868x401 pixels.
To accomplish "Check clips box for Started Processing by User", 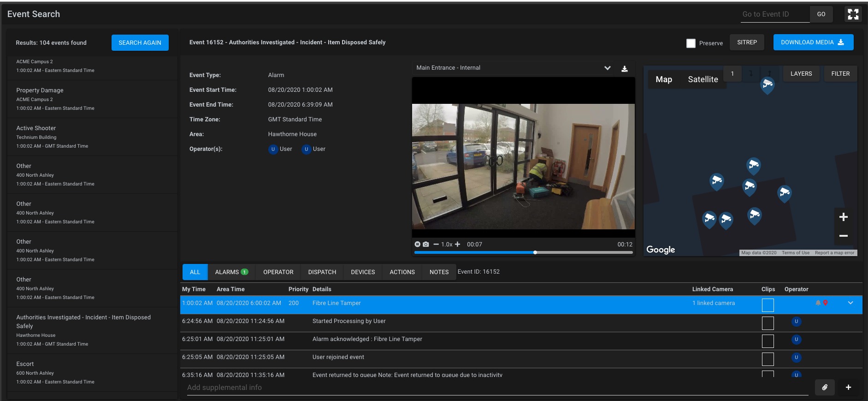I will tap(768, 323).
